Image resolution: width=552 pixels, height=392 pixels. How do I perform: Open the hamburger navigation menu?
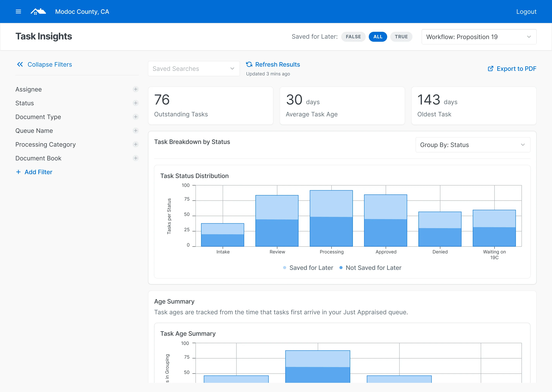[18, 12]
